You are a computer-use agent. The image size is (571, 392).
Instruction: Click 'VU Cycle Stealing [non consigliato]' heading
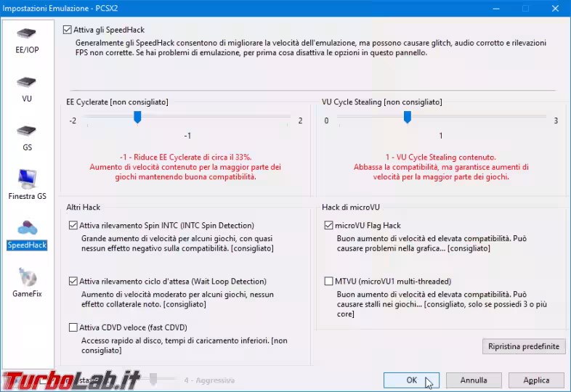382,102
